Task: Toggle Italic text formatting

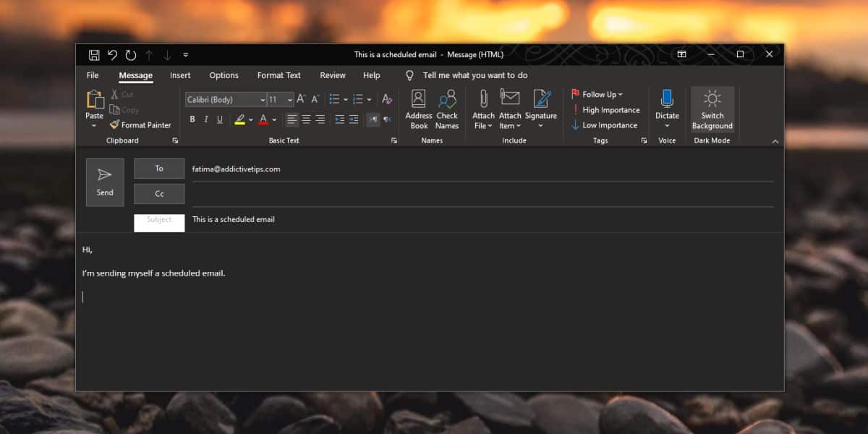Action: point(206,119)
